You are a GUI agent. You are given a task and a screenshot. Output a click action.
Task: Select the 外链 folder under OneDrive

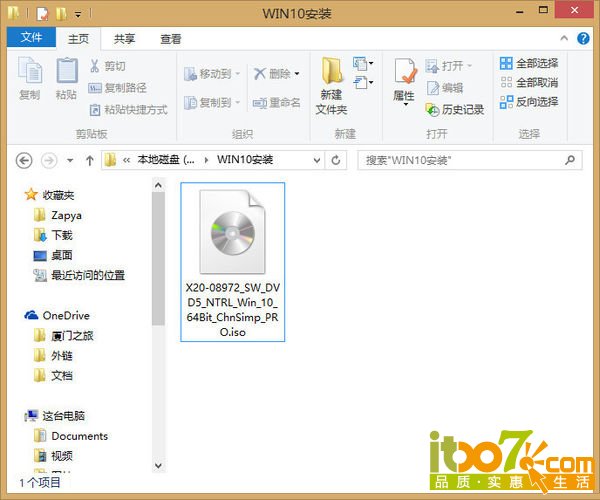53,356
